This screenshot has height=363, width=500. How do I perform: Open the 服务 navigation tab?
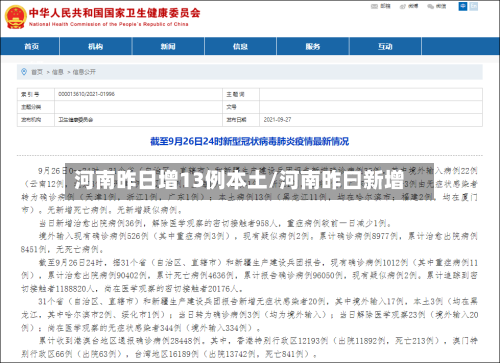(313, 46)
